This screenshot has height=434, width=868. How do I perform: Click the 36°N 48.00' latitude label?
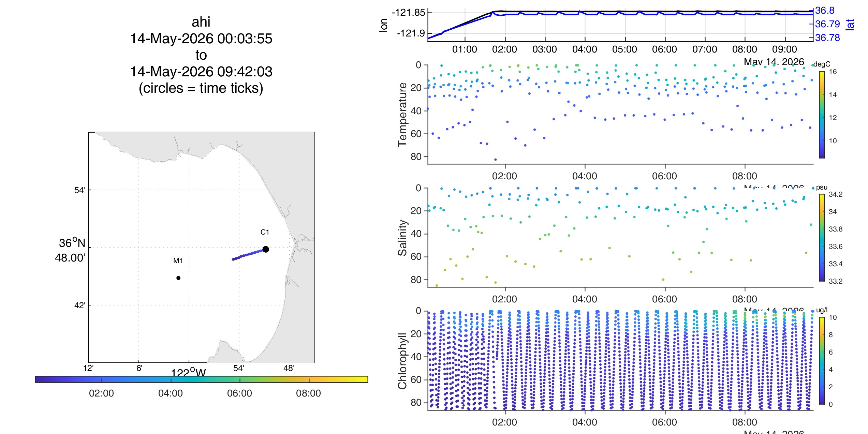click(71, 250)
